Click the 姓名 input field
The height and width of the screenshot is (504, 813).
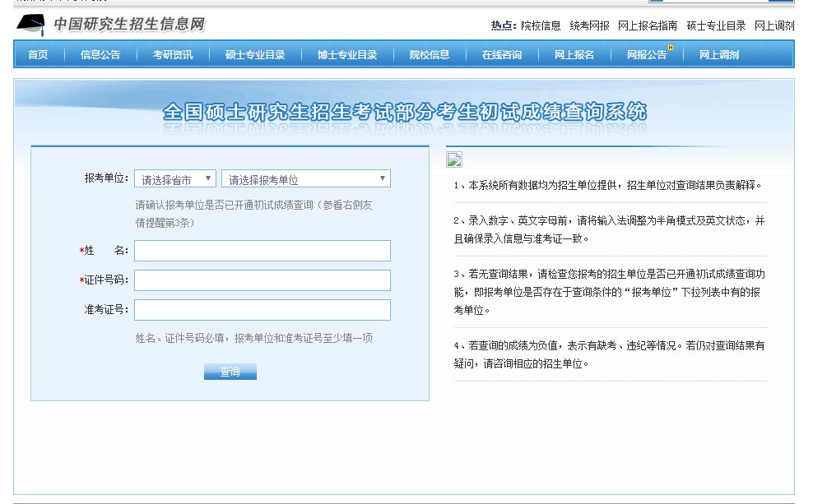pyautogui.click(x=262, y=251)
